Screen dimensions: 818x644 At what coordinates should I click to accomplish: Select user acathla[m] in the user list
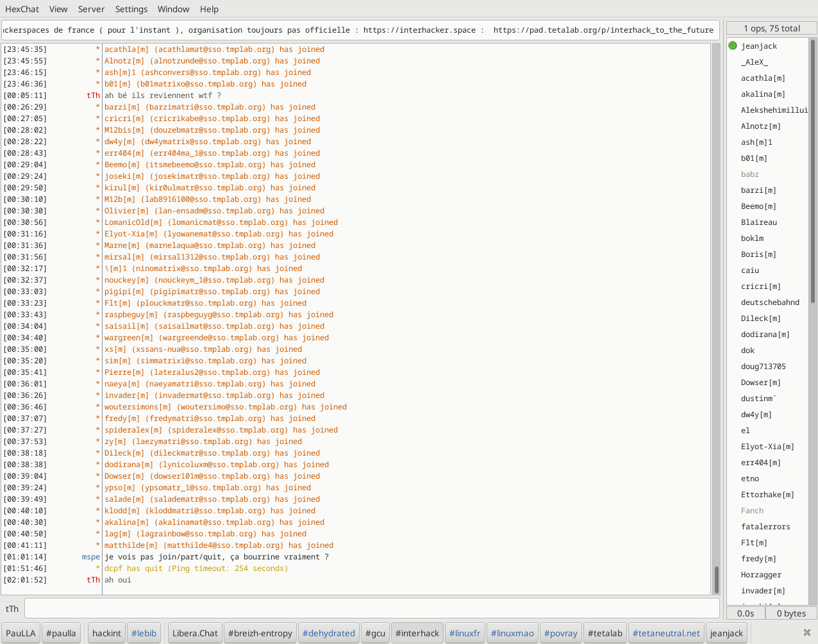tap(763, 78)
